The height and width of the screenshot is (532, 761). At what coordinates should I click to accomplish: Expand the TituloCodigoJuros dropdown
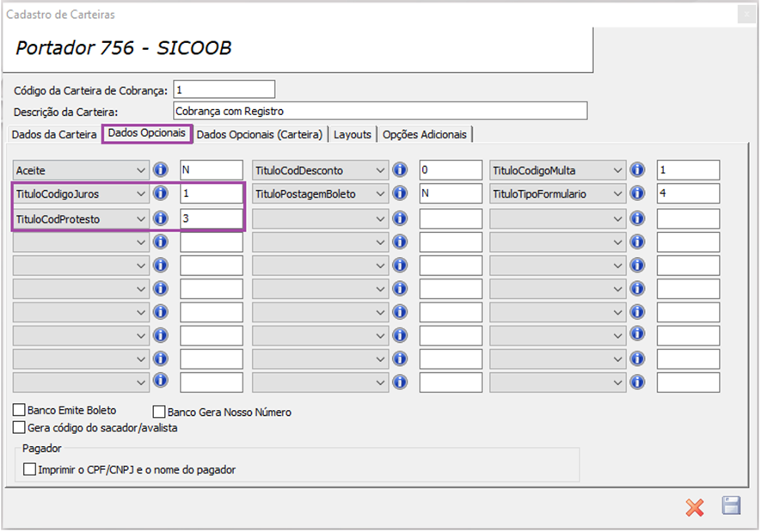pos(80,193)
